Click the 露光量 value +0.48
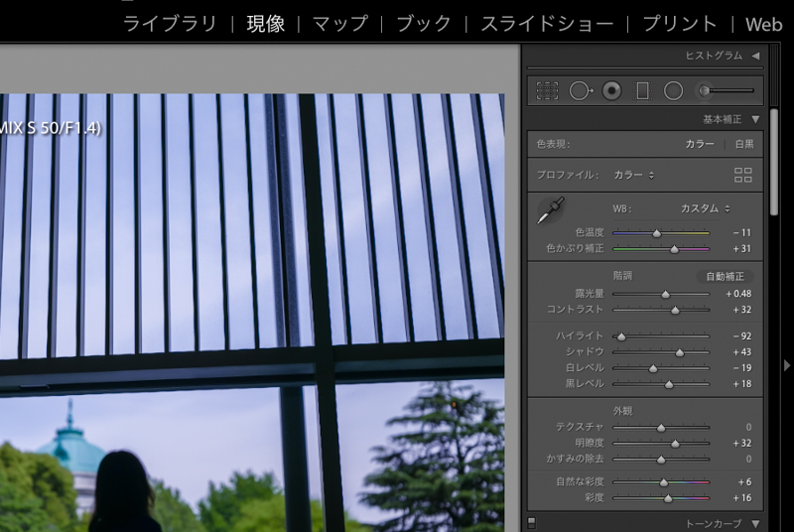The height and width of the screenshot is (532, 794). pos(738,294)
